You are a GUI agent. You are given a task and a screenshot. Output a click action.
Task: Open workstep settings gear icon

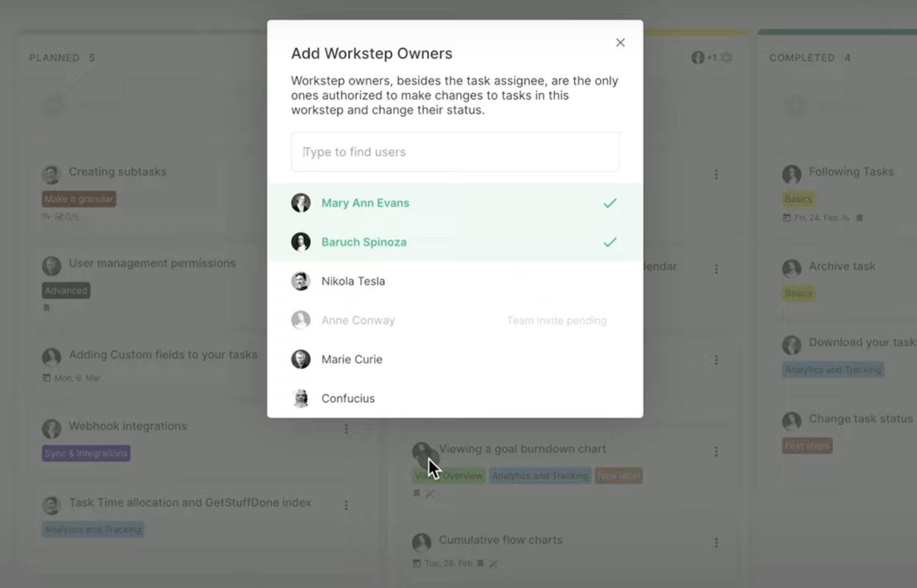point(727,58)
